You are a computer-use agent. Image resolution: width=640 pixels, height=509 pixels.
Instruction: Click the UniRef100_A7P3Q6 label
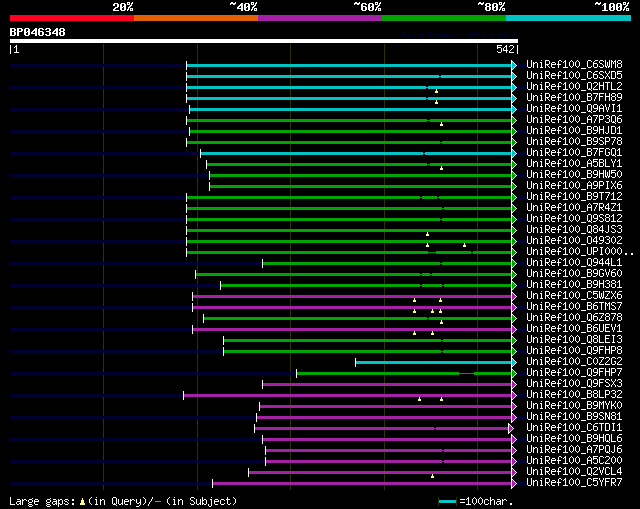tap(574, 120)
